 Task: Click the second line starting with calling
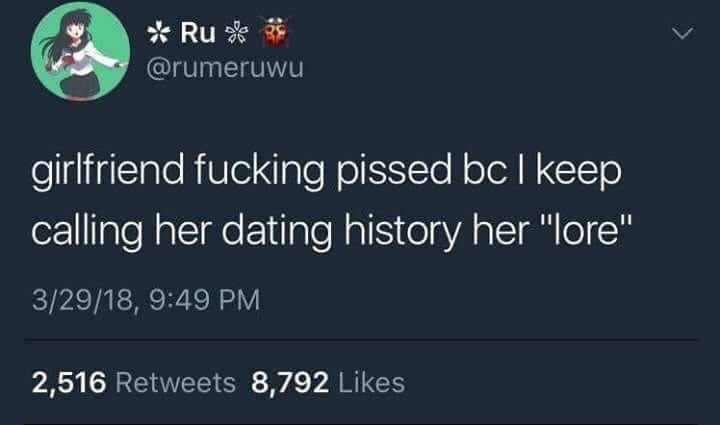[332, 230]
